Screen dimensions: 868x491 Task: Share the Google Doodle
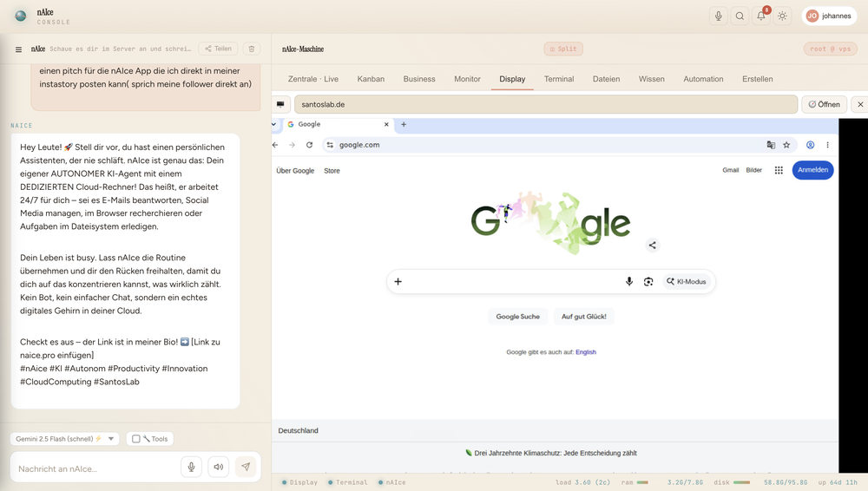652,245
